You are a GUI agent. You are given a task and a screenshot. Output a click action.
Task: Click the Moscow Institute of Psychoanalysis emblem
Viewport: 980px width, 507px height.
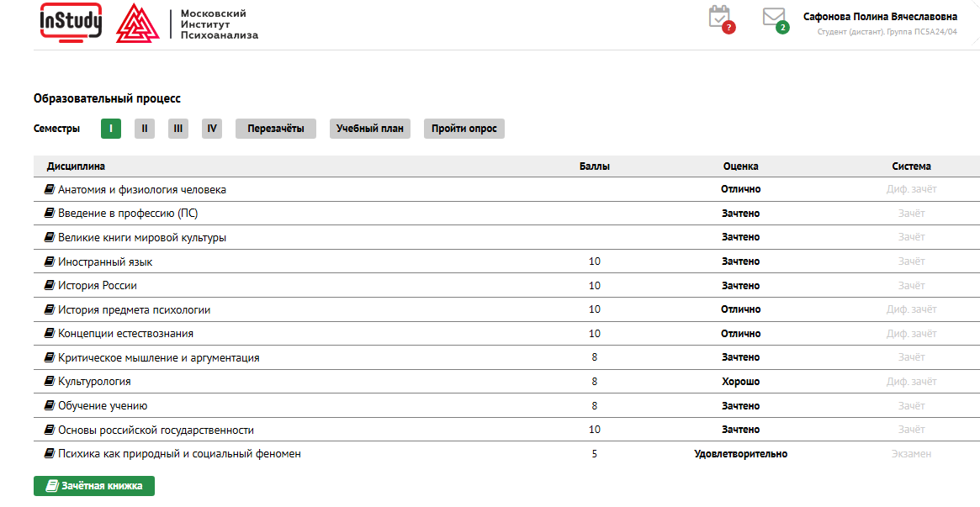(x=135, y=24)
